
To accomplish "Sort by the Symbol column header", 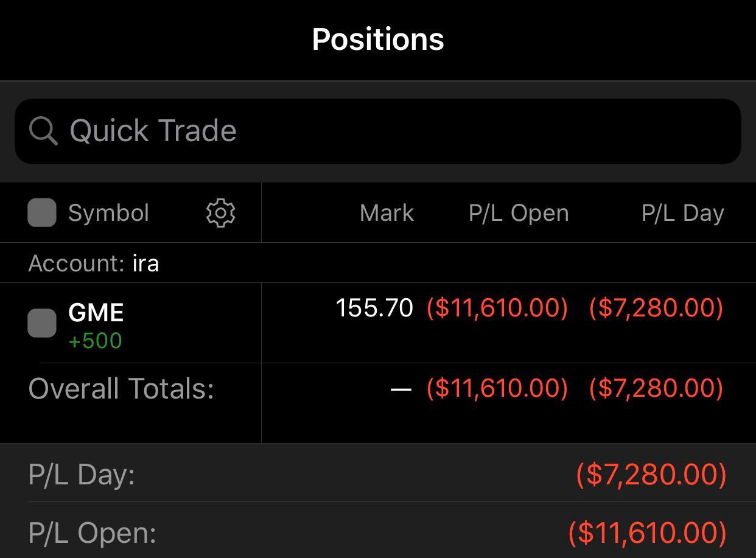I will (x=108, y=213).
